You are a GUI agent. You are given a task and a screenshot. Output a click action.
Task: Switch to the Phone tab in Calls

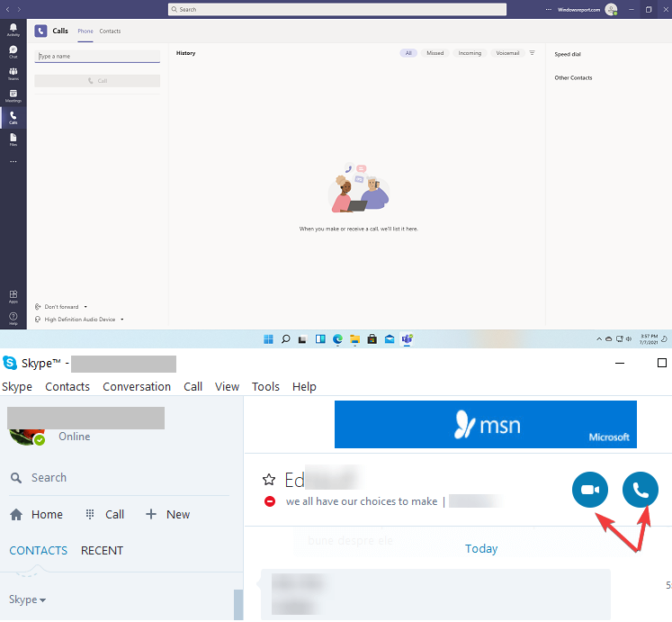click(x=85, y=32)
